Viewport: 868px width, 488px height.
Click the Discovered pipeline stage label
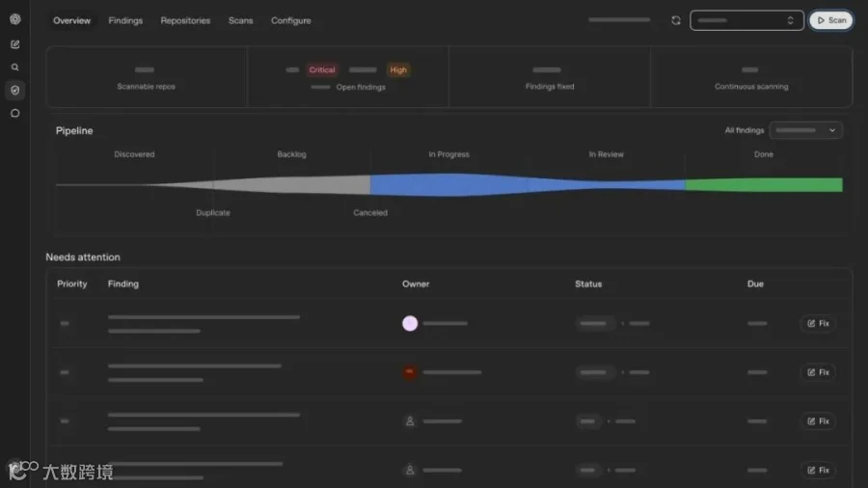(134, 154)
